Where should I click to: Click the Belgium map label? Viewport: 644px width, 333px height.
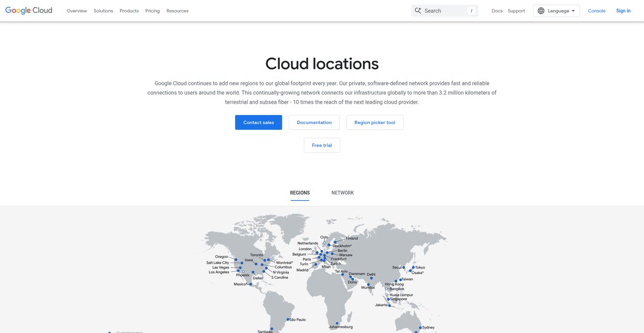[299, 255]
